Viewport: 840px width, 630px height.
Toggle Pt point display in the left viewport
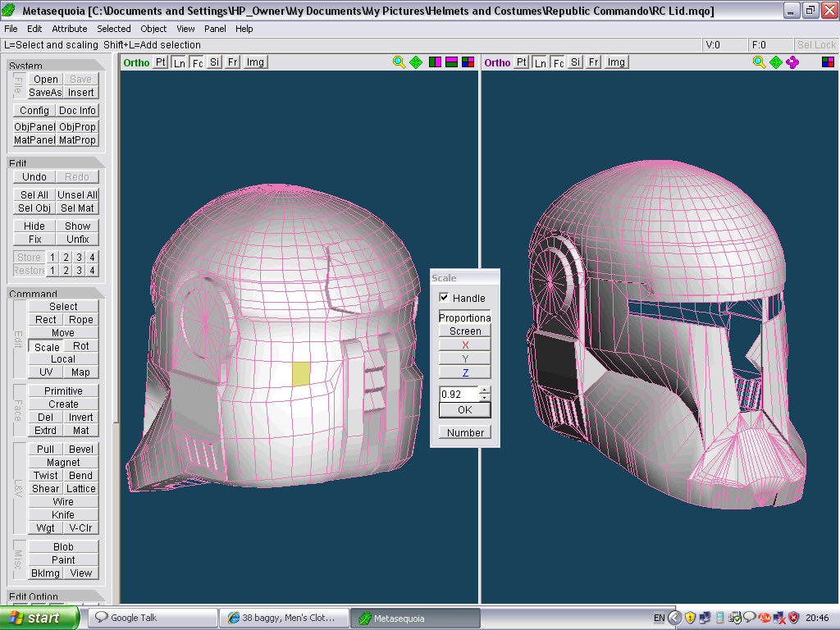(x=161, y=62)
